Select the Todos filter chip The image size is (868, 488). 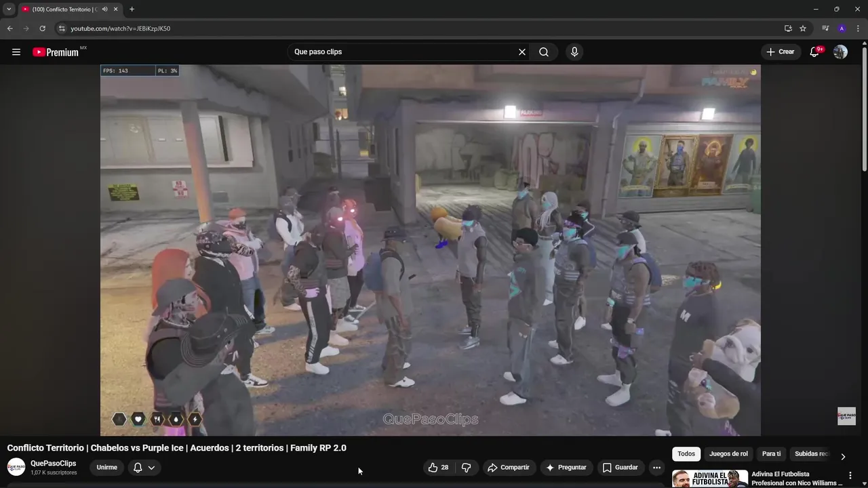(686, 454)
